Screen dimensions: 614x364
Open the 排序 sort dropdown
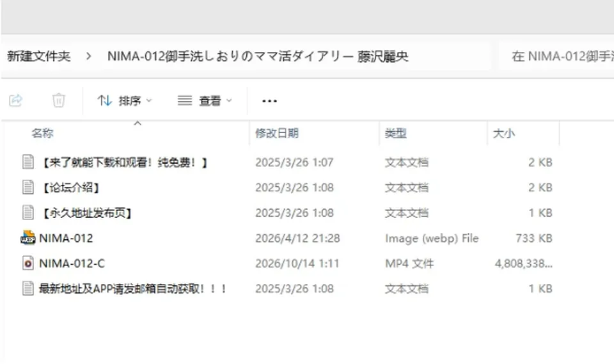click(125, 100)
